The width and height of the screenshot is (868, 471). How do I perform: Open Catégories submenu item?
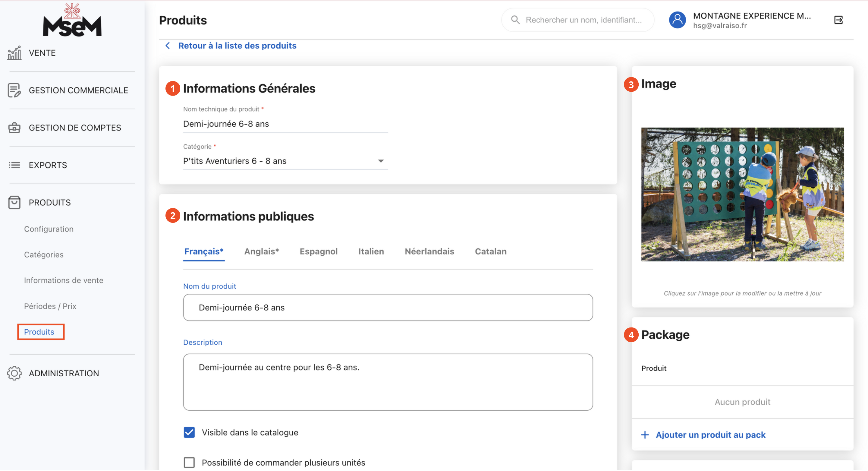click(x=44, y=254)
